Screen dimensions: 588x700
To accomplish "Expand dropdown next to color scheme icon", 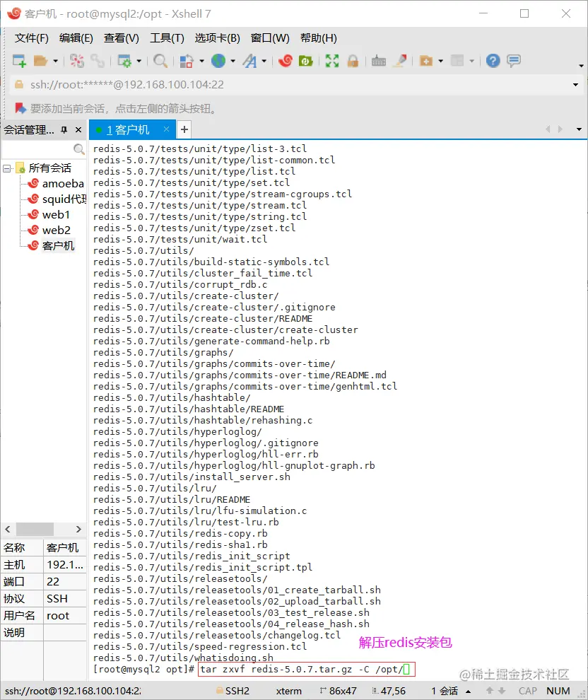I will click(x=201, y=61).
